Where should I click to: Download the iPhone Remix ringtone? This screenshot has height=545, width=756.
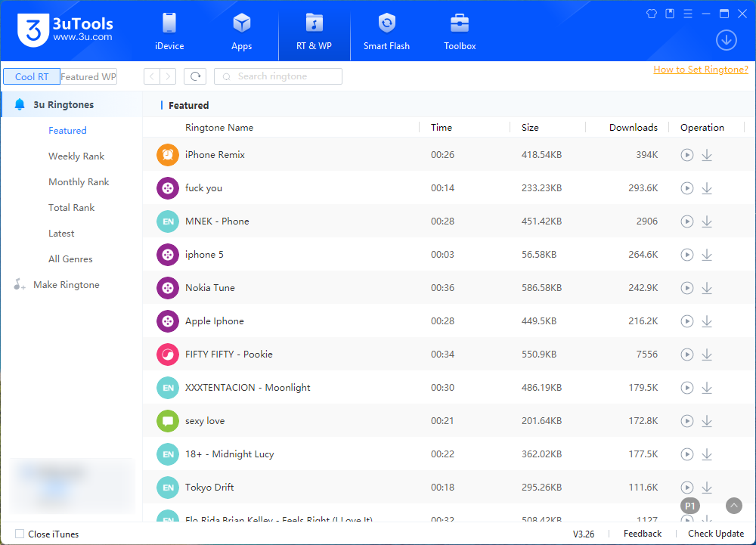click(x=707, y=155)
